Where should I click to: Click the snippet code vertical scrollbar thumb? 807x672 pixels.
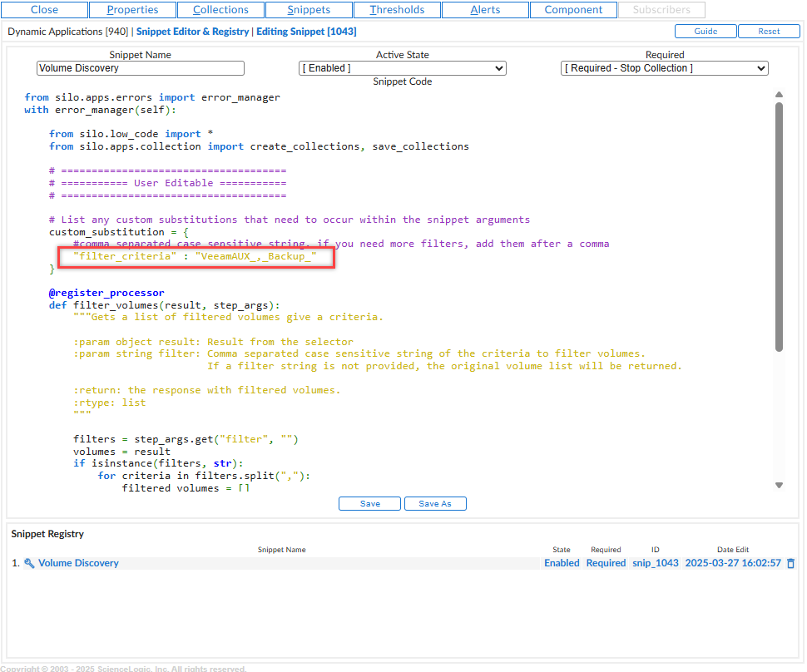coord(780,226)
